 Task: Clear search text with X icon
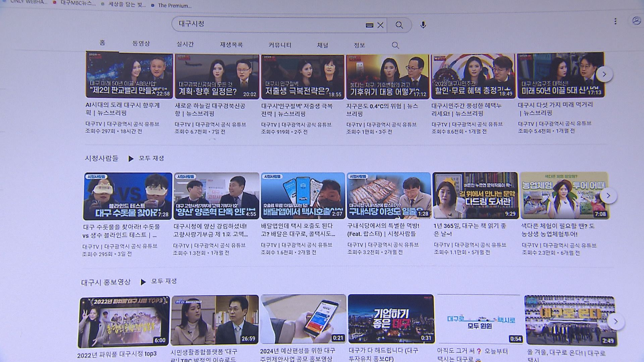(x=380, y=25)
